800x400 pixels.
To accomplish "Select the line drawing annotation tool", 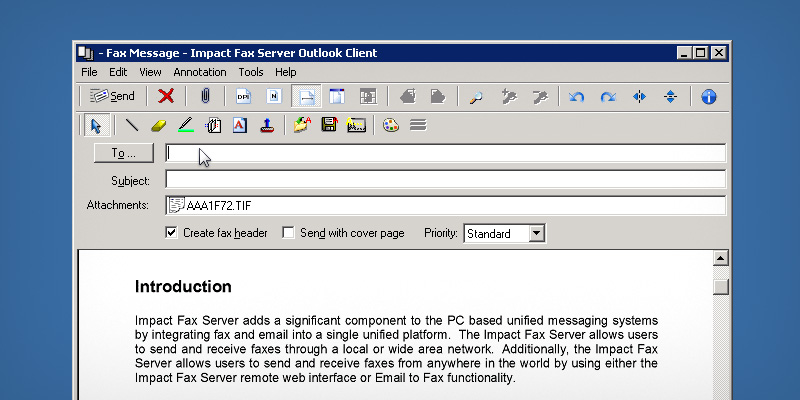I will click(x=131, y=125).
